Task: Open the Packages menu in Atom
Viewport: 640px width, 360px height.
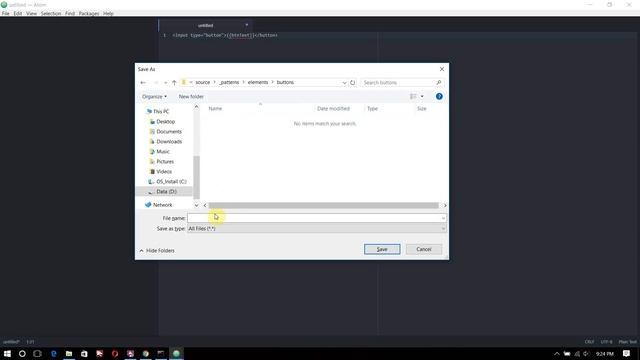Action: coord(89,13)
